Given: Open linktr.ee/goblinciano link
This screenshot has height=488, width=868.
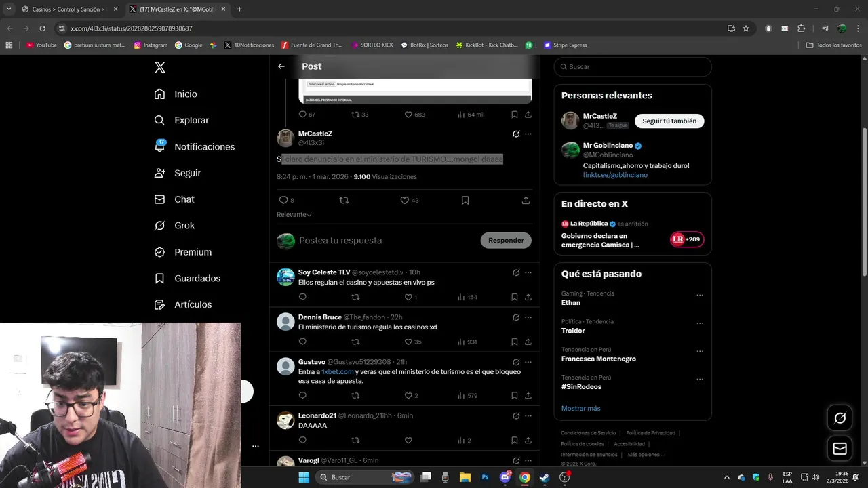Looking at the screenshot, I should pos(615,175).
